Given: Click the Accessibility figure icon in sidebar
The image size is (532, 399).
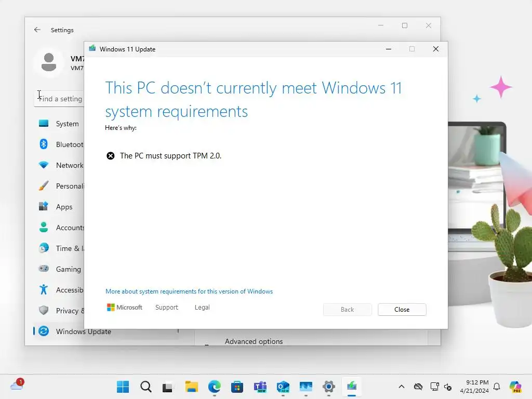Looking at the screenshot, I should (44, 289).
